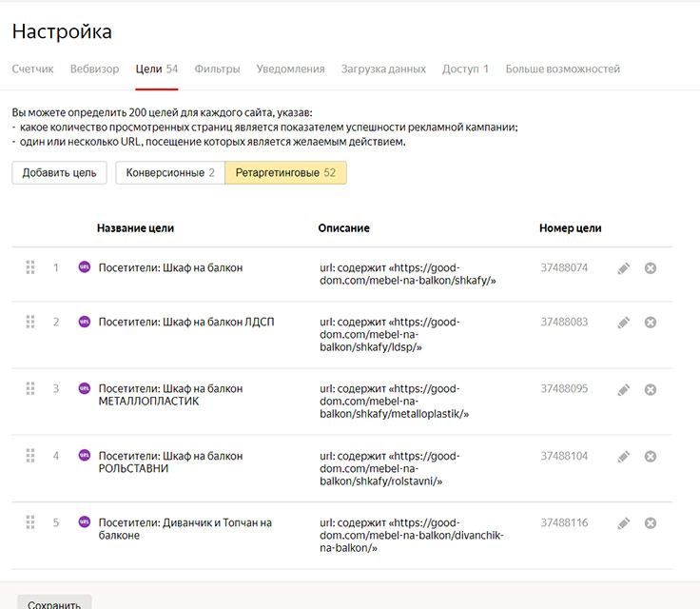The image size is (700, 609).
Task: Switch to Конверсионные goals filter
Action: (169, 173)
